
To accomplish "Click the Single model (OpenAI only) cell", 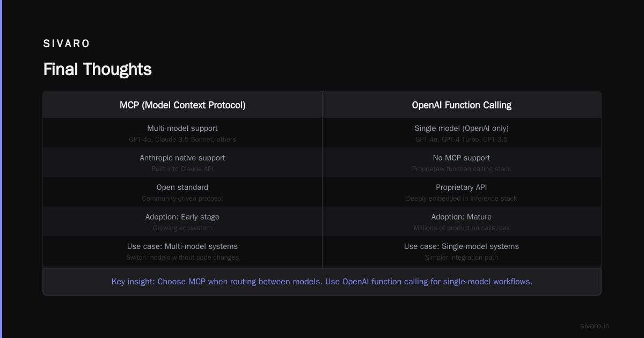I will coord(462,133).
